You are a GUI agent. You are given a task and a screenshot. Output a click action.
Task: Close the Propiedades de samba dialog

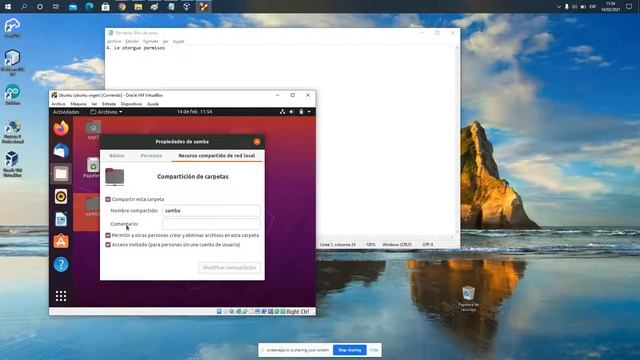257,142
